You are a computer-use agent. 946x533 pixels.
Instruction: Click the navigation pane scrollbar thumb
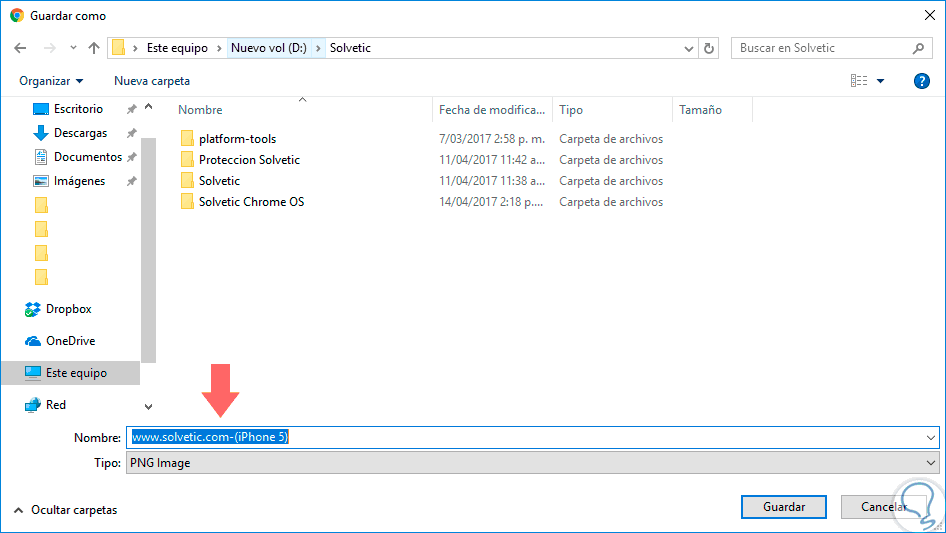pos(148,250)
